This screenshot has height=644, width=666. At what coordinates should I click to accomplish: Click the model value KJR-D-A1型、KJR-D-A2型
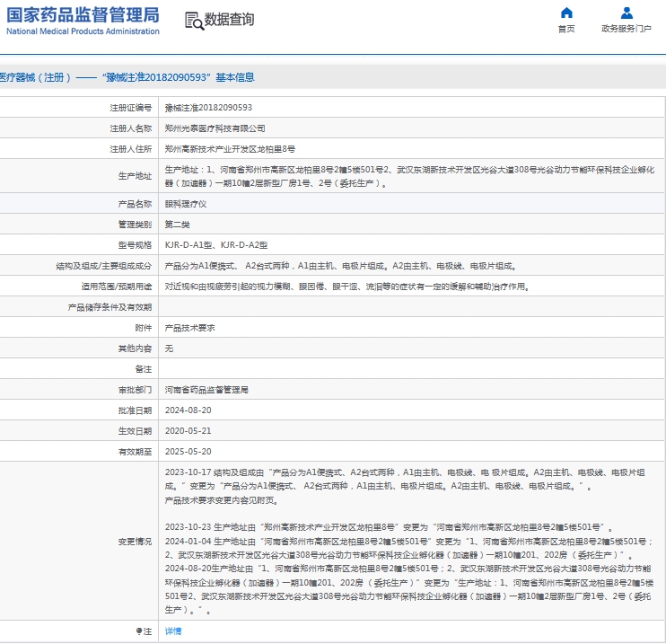click(x=216, y=245)
